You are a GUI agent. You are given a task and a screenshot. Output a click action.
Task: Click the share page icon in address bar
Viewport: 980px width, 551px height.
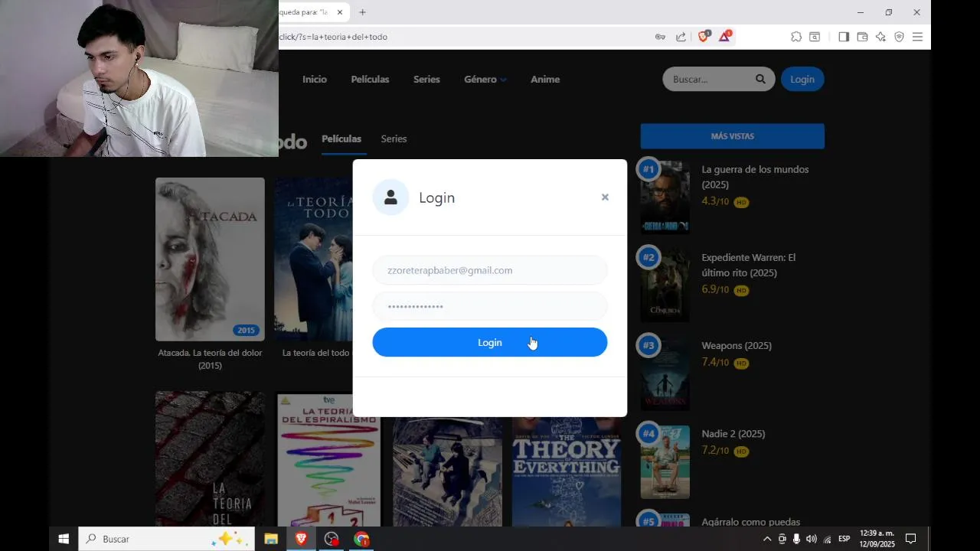click(681, 37)
